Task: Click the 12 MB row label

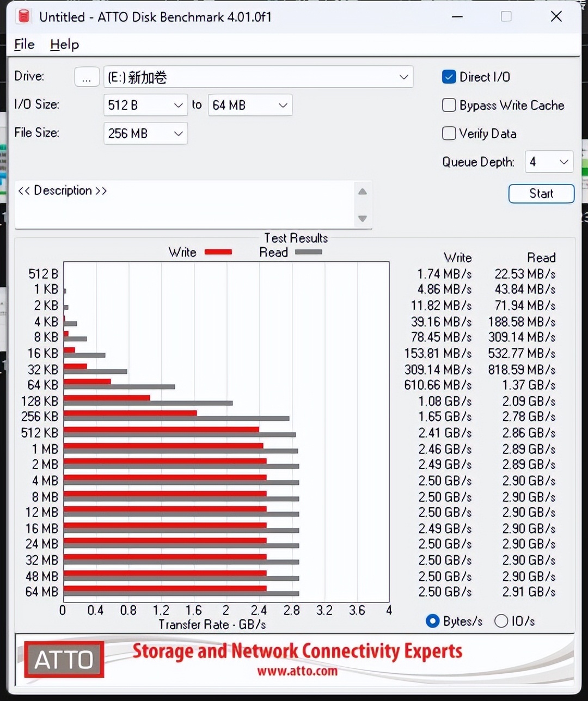Action: pos(42,512)
